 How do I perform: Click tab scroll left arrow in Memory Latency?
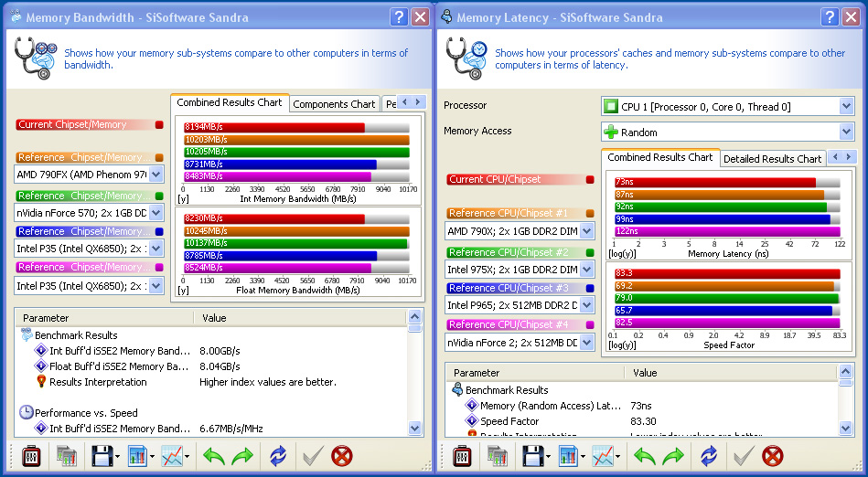tap(835, 157)
